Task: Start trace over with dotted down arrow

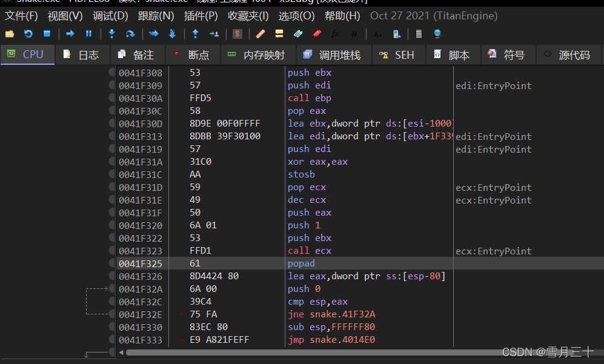Action: pyautogui.click(x=172, y=34)
